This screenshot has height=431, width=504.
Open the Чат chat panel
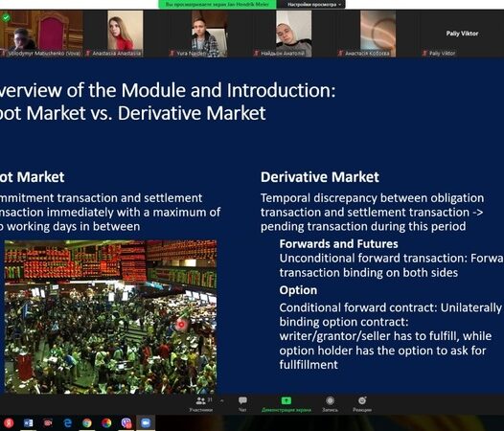click(x=242, y=404)
